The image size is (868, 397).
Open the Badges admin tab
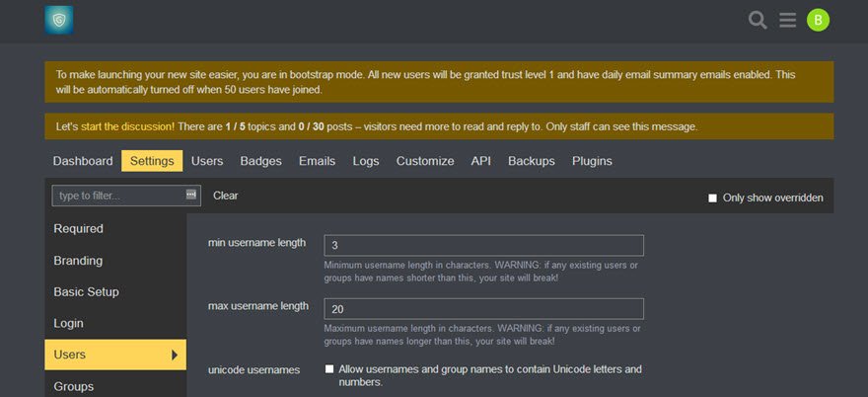coord(260,161)
